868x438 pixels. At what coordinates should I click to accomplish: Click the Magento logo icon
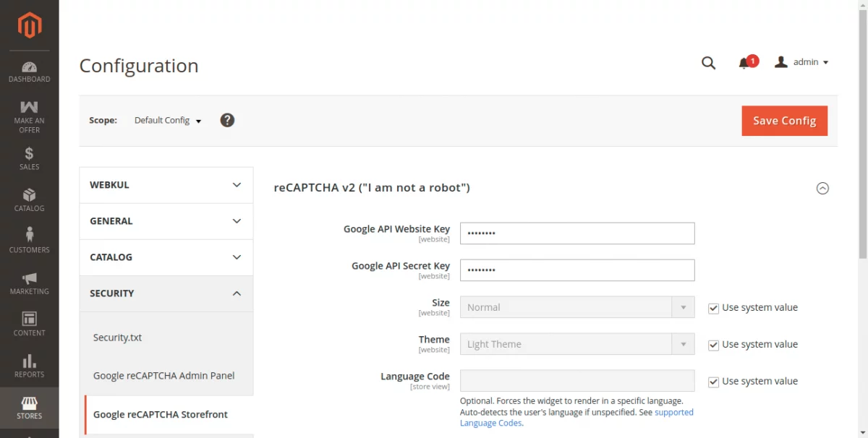(30, 27)
